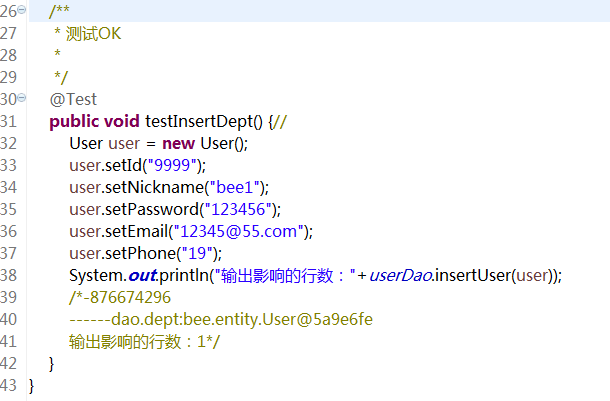This screenshot has width=610, height=401.
Task: Click the italic userDao reference
Action: 400,276
